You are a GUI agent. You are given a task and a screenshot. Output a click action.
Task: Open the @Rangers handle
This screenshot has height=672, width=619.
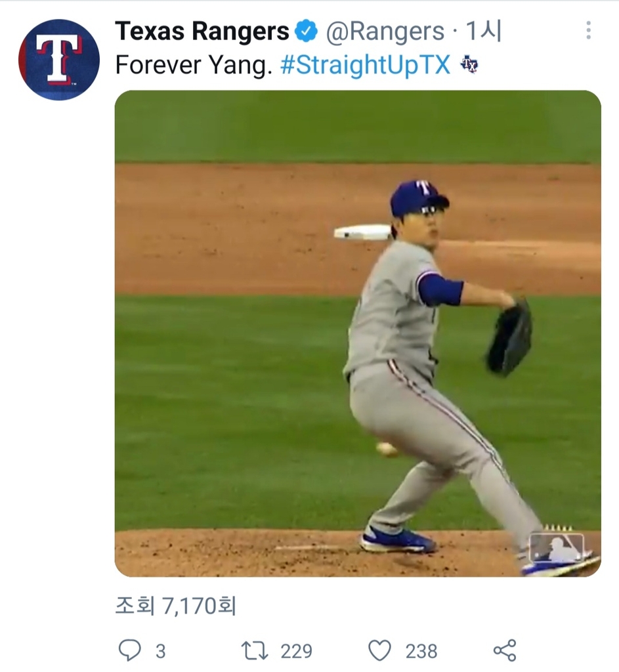tap(385, 31)
